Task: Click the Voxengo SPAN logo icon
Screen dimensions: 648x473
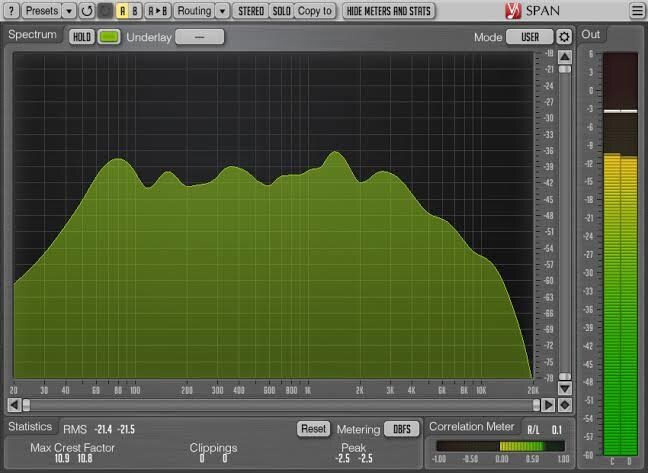Action: pyautogui.click(x=513, y=11)
